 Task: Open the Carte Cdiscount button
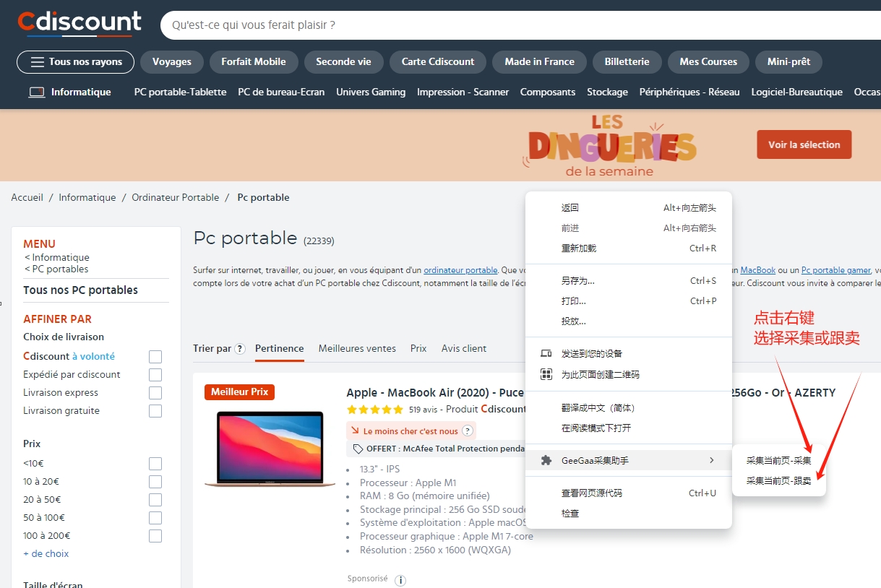point(438,62)
